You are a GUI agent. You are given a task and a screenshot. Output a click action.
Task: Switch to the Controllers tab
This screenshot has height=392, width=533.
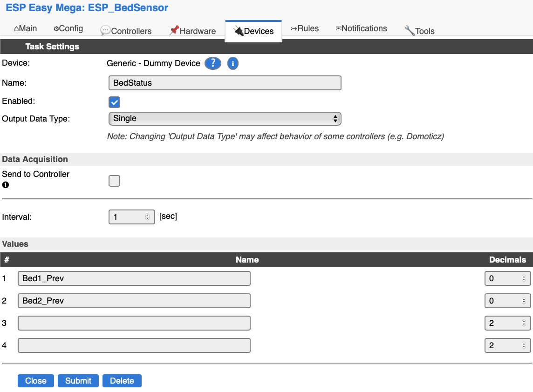pos(126,31)
